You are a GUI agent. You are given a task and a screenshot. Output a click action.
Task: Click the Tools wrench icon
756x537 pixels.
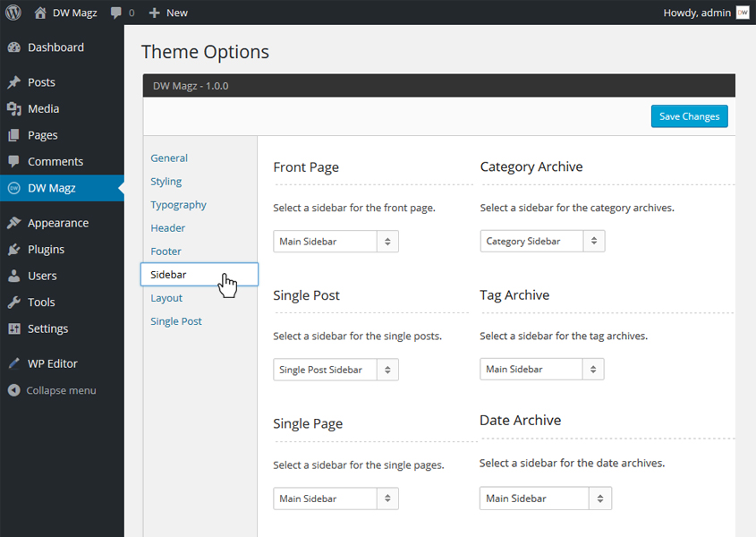tap(14, 303)
